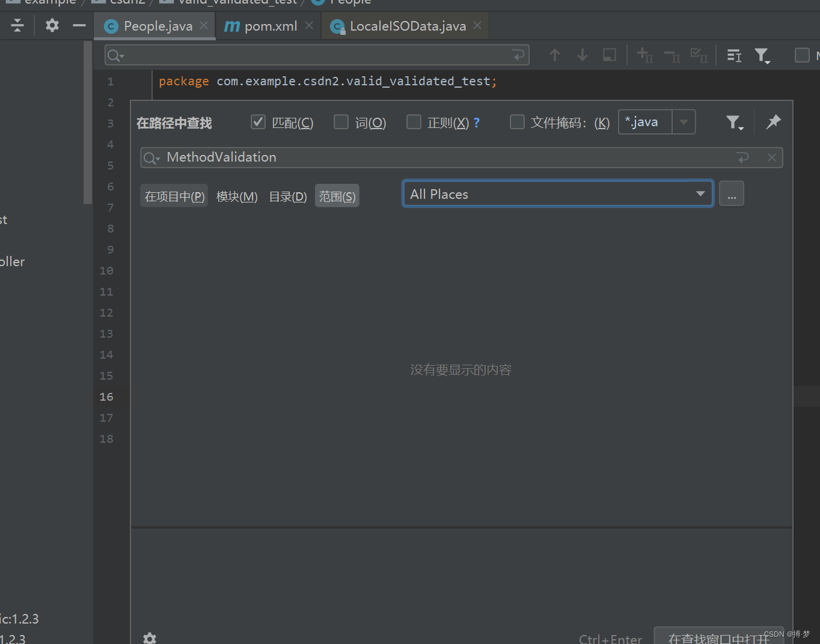Click new line icon in search field

(x=743, y=157)
